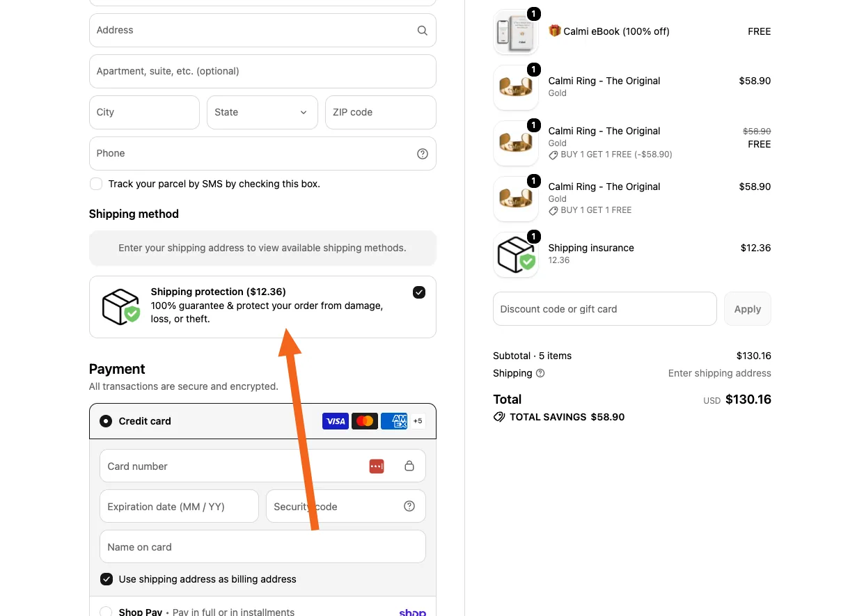The width and height of the screenshot is (864, 616).
Task: Click the $58.90 Calmi Ring thumbnail at top
Action: 516,88
